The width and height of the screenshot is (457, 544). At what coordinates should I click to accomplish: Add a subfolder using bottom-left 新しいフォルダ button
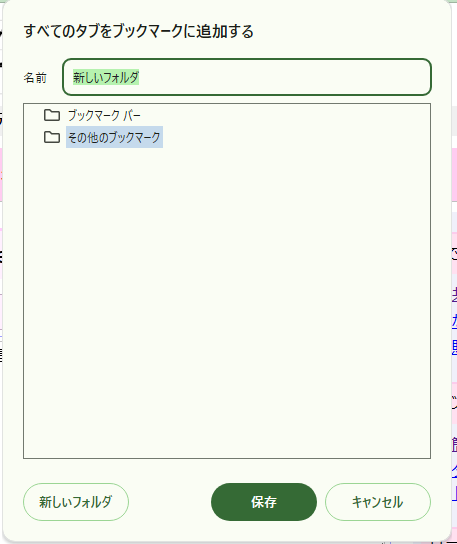(76, 502)
